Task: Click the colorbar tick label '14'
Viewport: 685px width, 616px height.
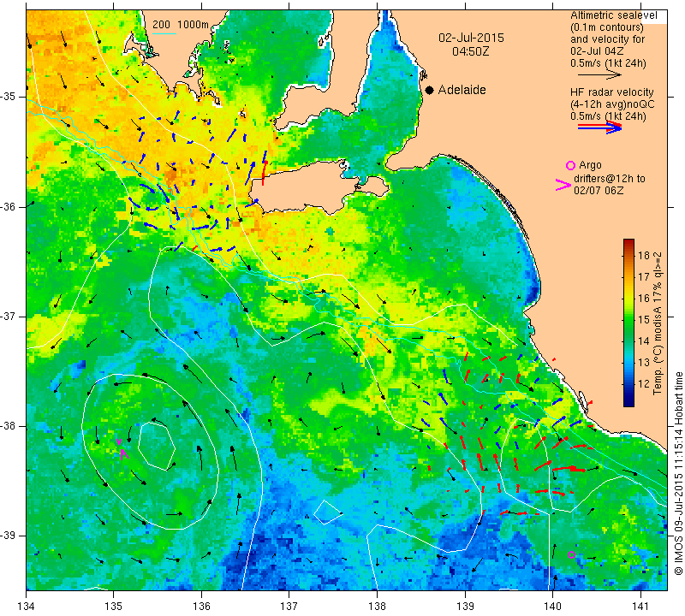Action: click(x=644, y=341)
